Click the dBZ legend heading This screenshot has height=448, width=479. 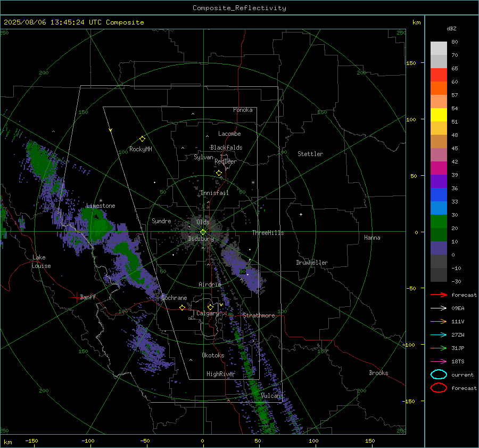[x=451, y=28]
